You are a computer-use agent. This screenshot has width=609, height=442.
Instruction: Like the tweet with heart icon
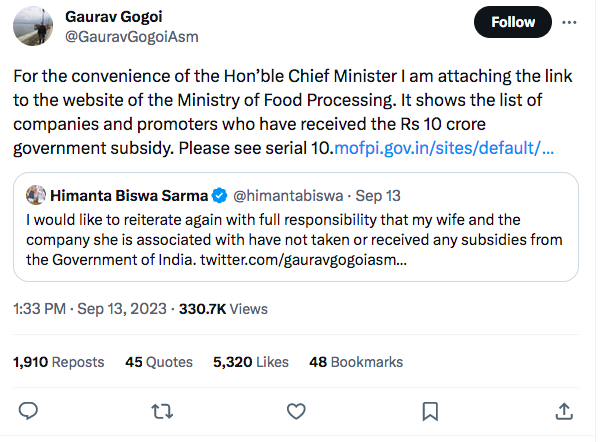[296, 411]
